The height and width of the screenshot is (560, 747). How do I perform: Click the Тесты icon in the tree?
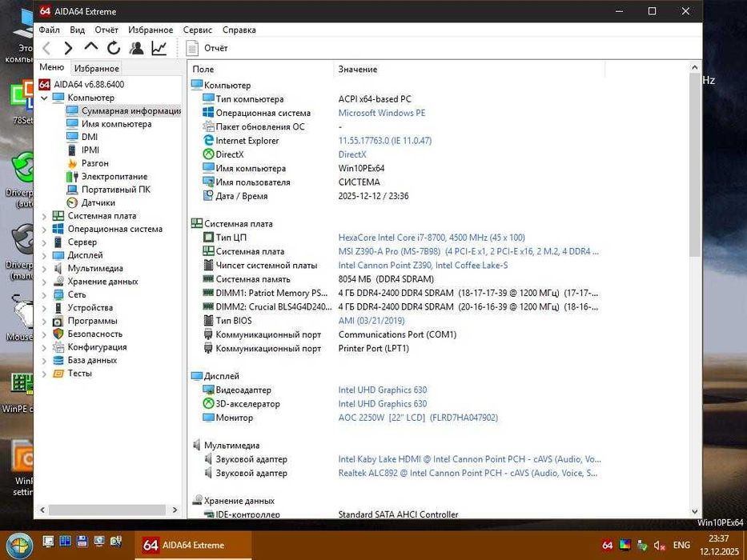(58, 374)
